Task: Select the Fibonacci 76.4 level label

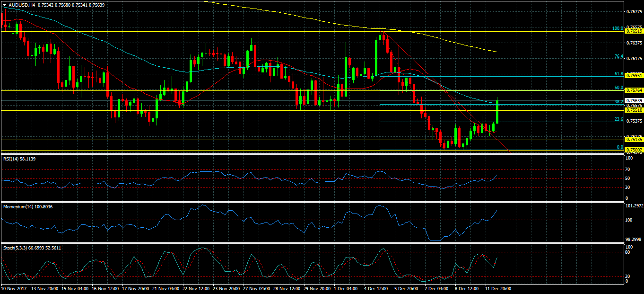Action: [x=618, y=56]
